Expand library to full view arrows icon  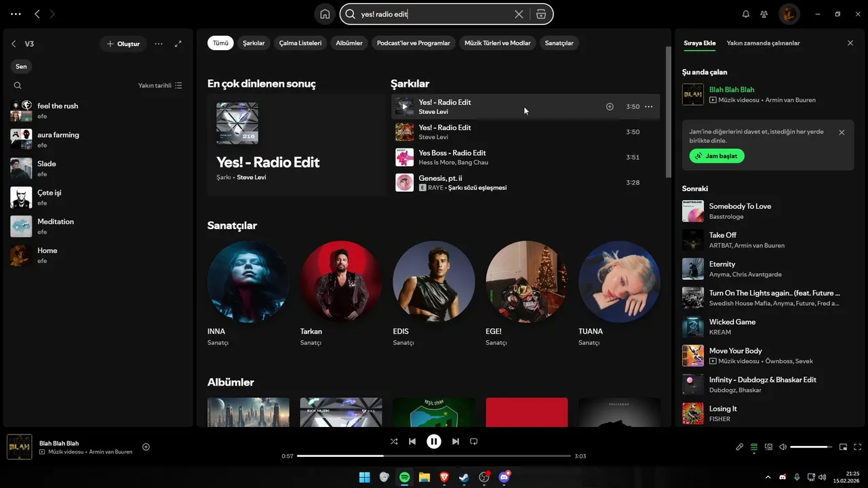(x=178, y=43)
